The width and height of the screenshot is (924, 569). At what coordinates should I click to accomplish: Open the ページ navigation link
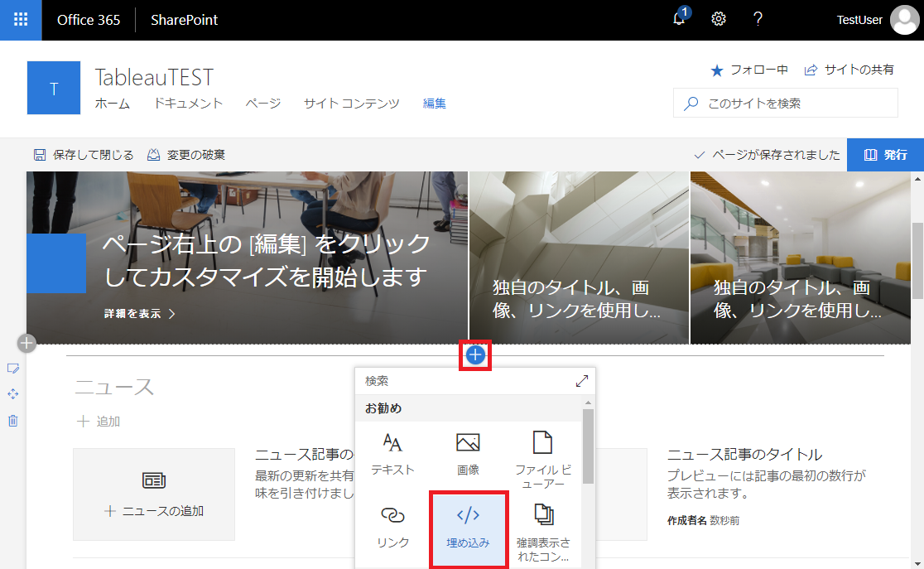coord(262,104)
